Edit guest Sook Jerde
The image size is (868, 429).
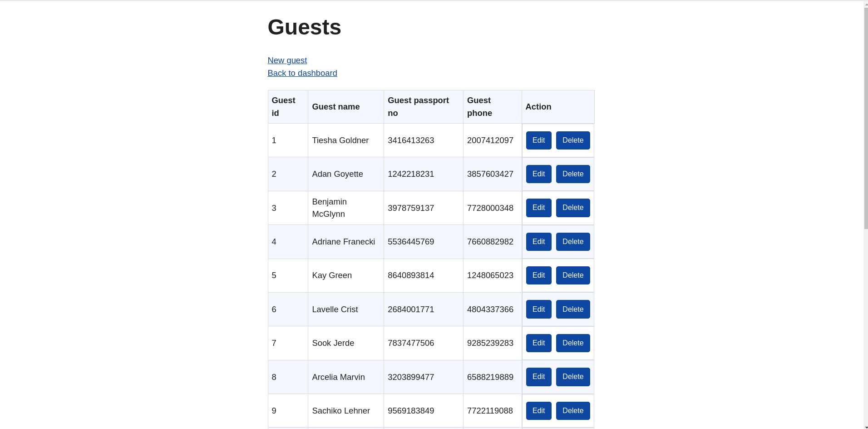pos(538,343)
